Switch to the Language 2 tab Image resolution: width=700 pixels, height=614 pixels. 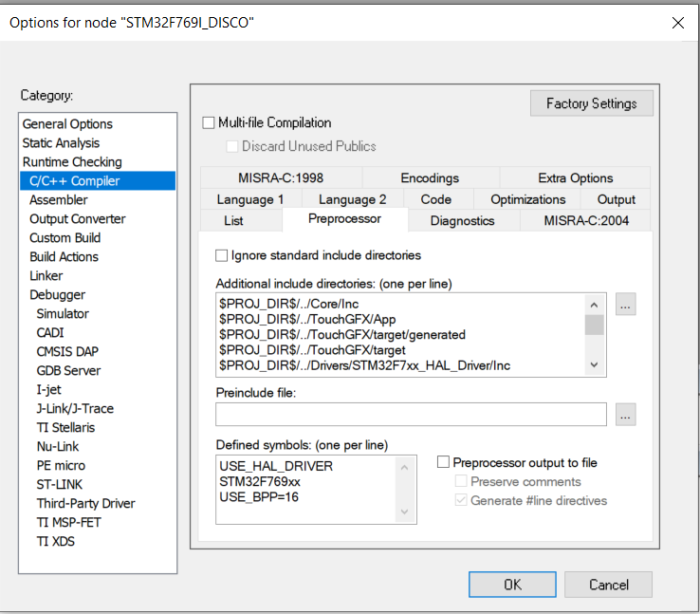click(x=352, y=199)
